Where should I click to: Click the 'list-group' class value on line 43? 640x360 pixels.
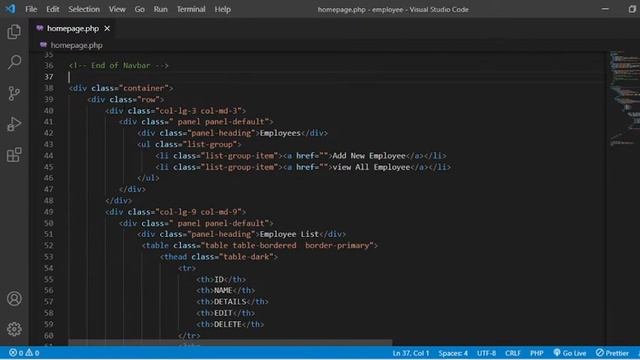(210, 144)
